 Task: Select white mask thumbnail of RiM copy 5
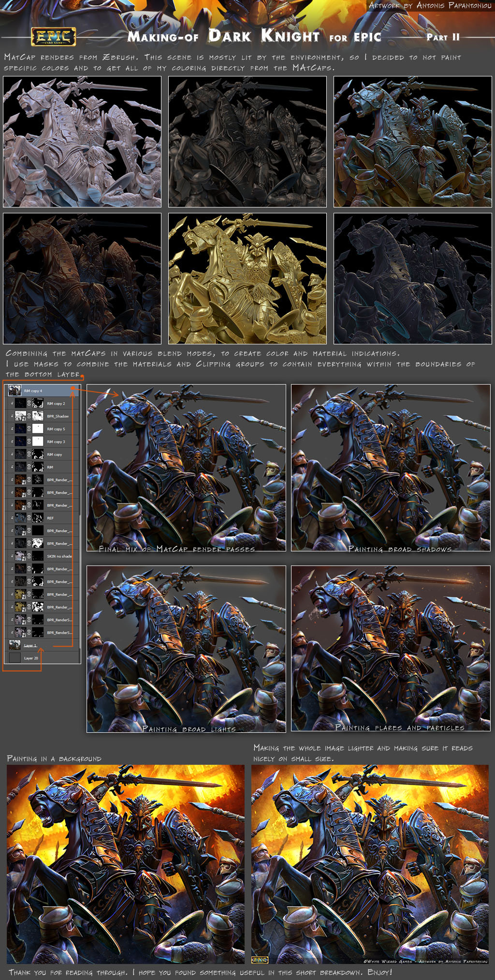pos(38,429)
